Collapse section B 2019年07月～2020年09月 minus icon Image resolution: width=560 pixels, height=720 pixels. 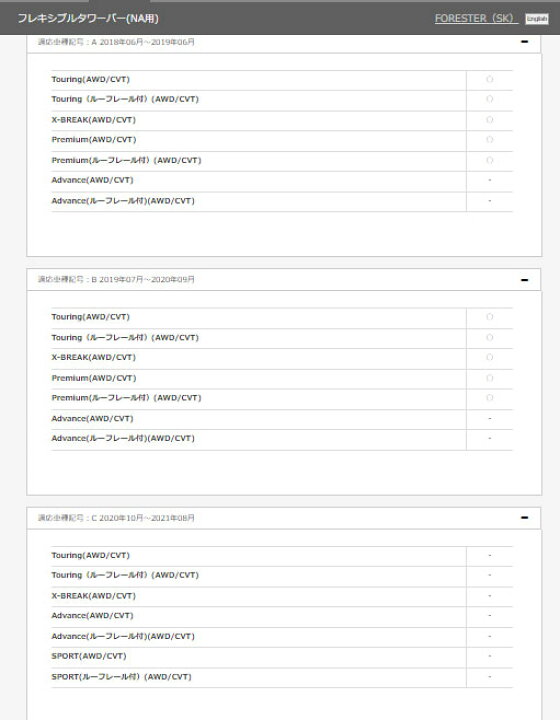click(524, 280)
